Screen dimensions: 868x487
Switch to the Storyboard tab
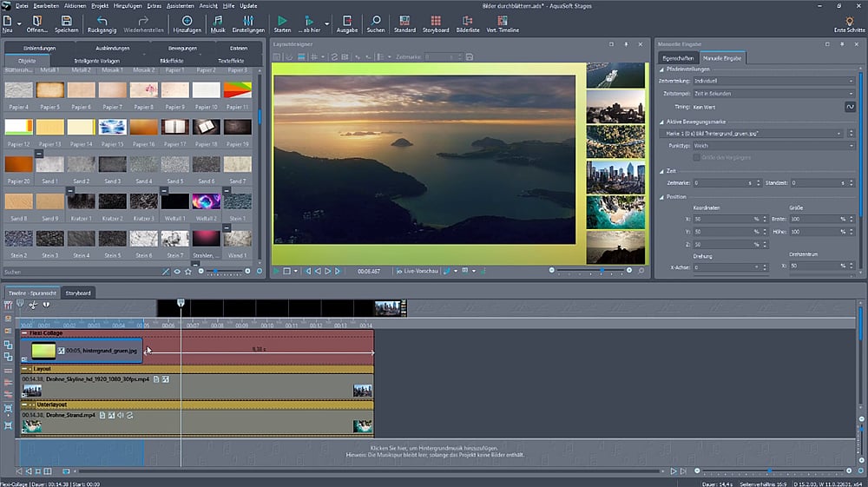pyautogui.click(x=78, y=293)
